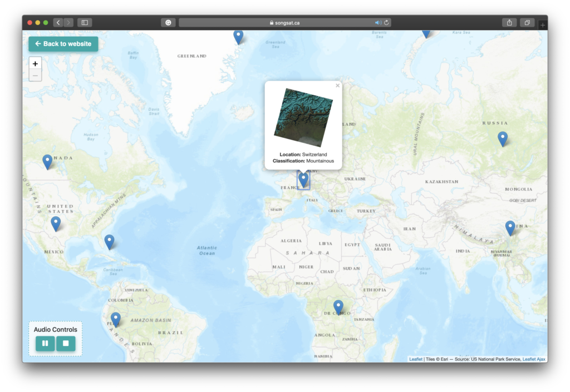The image size is (570, 392).
Task: Click the pin at northern Greenland
Action: pyautogui.click(x=238, y=37)
